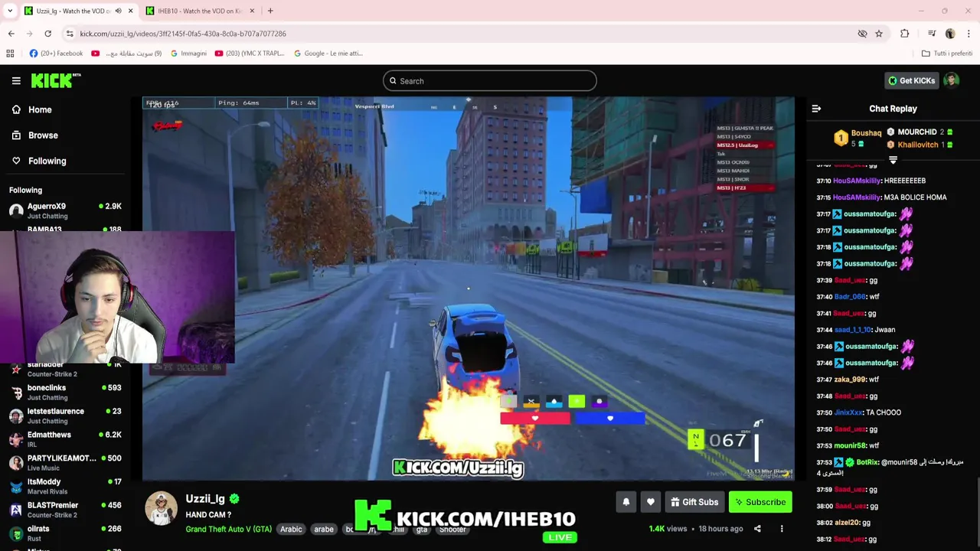Open oilrats Rust channel avatar
The width and height of the screenshot is (980, 551).
(16, 533)
